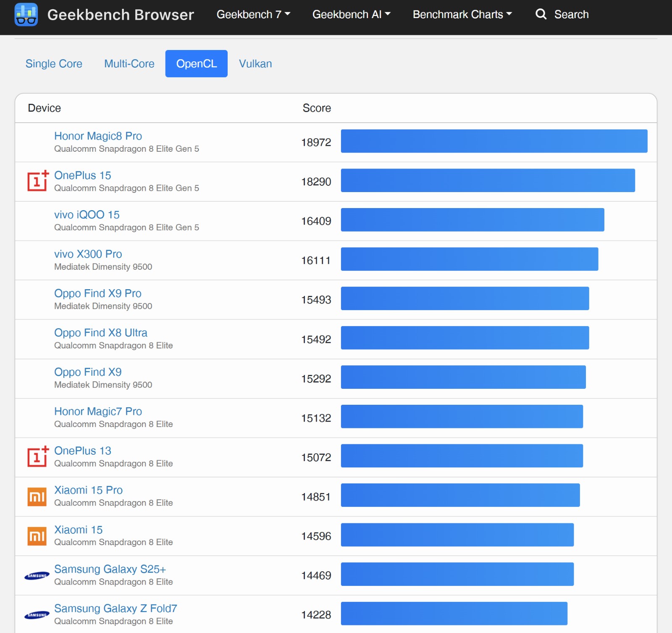Viewport: 672px width, 633px height.
Task: Click the Samsung Galaxy Z Fold7 logo
Action: (x=37, y=615)
